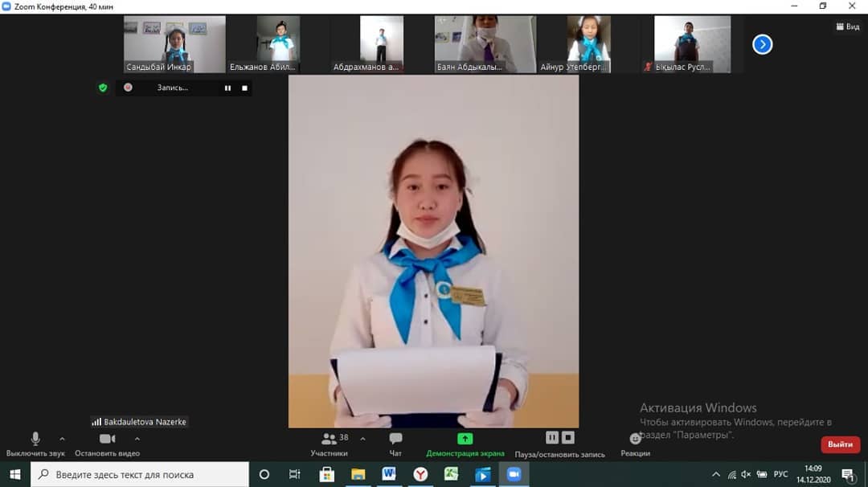Launch Microsoft Store from taskbar
The height and width of the screenshot is (487, 868).
pyautogui.click(x=326, y=474)
